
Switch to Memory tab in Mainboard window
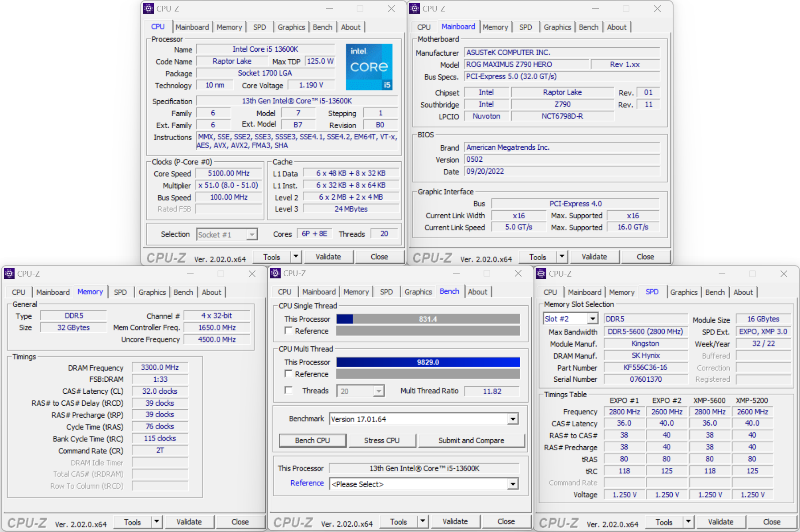click(495, 27)
